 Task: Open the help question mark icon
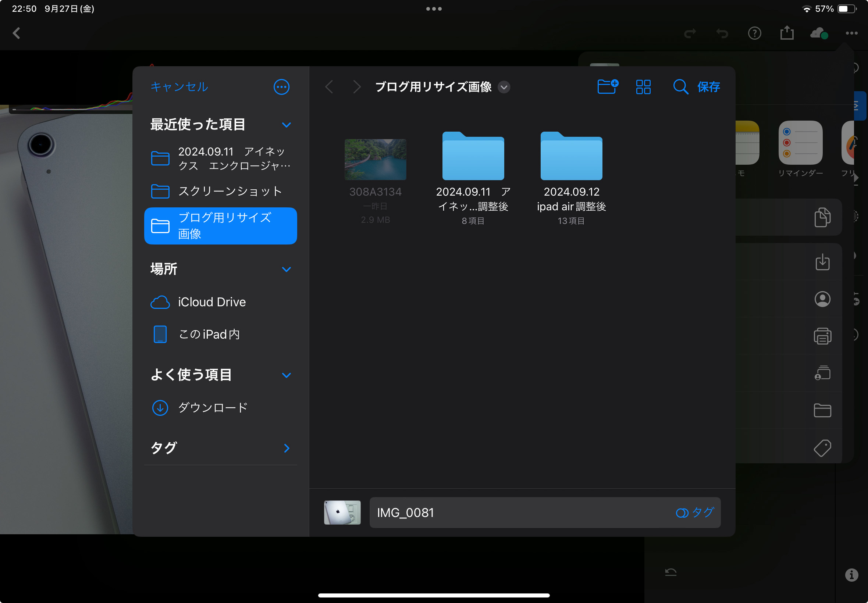click(754, 33)
